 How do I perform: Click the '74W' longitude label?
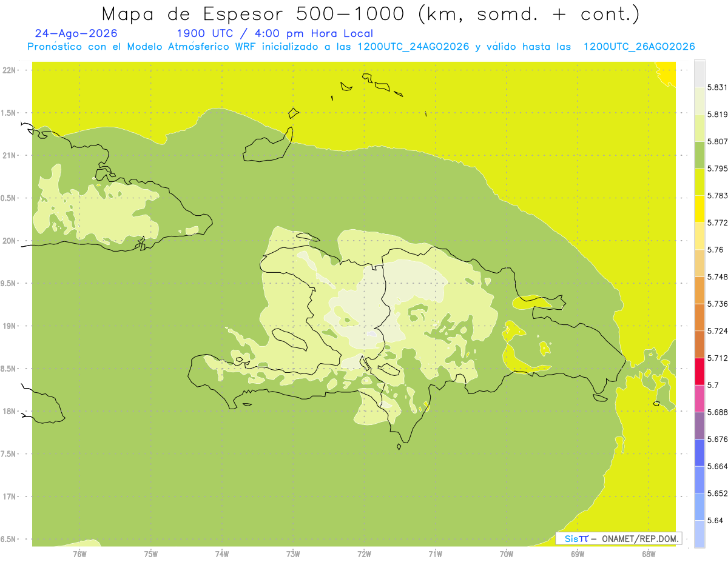(222, 554)
